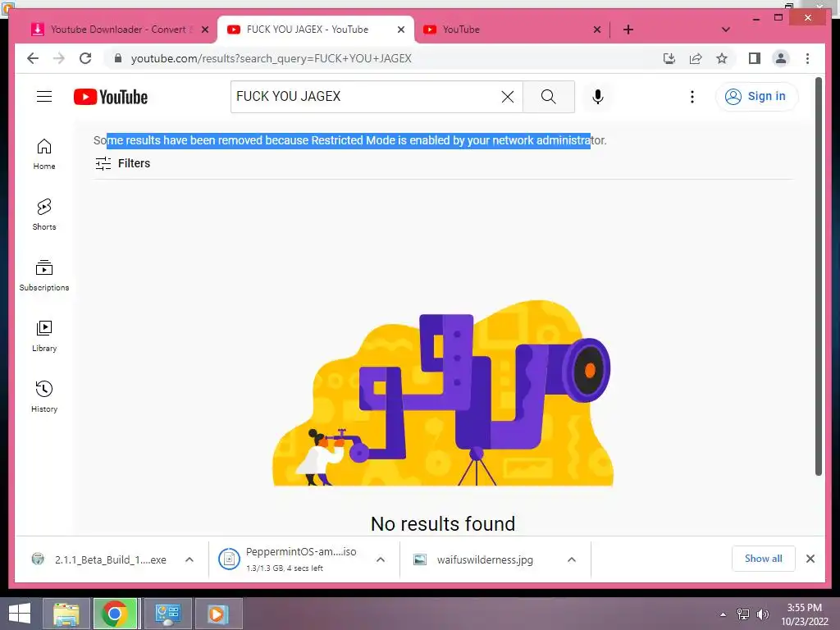Click the restricted mode notice text
The width and height of the screenshot is (840, 630).
349,140
